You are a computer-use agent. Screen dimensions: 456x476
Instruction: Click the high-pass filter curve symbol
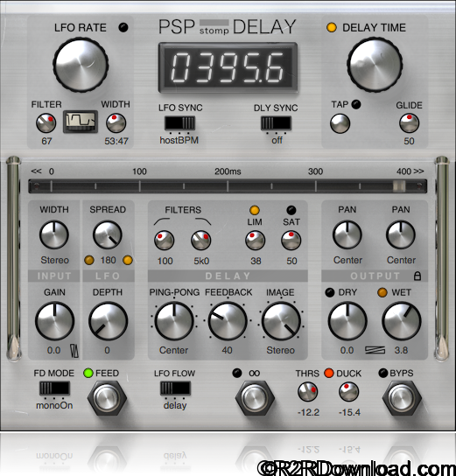162,221
